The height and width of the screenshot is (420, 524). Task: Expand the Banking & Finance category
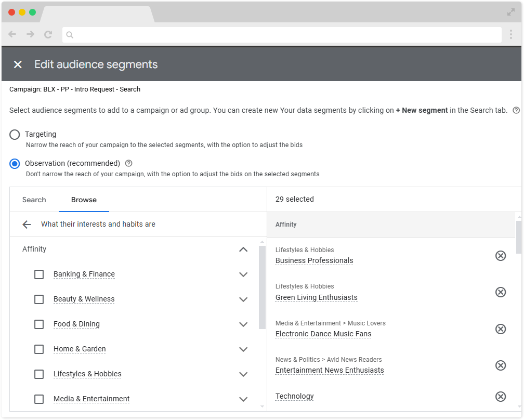click(x=243, y=274)
